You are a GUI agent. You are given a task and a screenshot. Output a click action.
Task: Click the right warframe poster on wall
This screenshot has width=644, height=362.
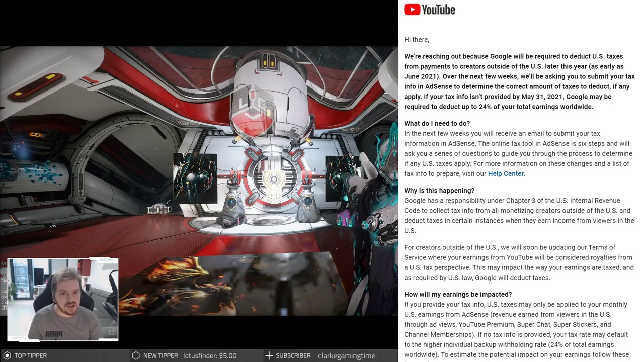[342, 178]
